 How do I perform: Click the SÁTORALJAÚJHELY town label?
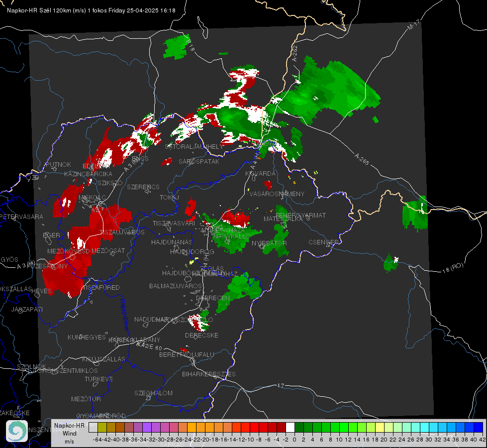(194, 146)
